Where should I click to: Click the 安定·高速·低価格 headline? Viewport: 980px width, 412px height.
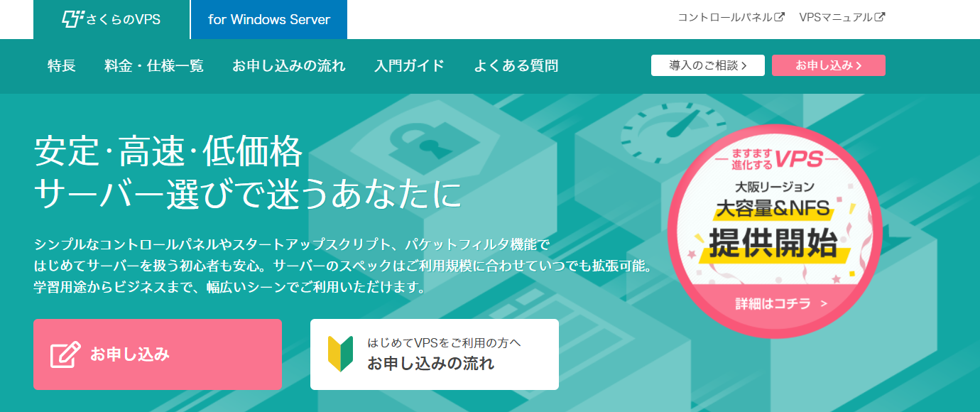[168, 151]
